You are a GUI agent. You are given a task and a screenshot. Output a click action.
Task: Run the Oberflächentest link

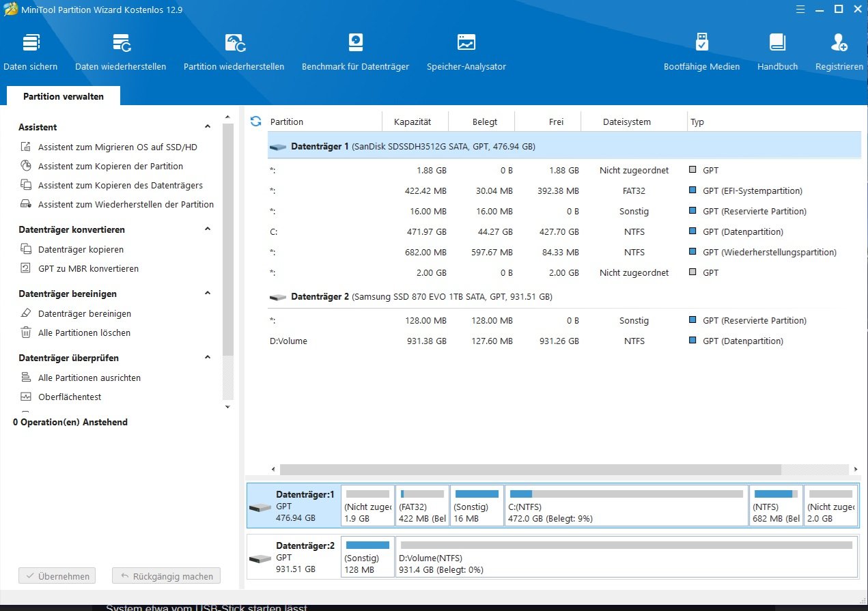tap(70, 397)
